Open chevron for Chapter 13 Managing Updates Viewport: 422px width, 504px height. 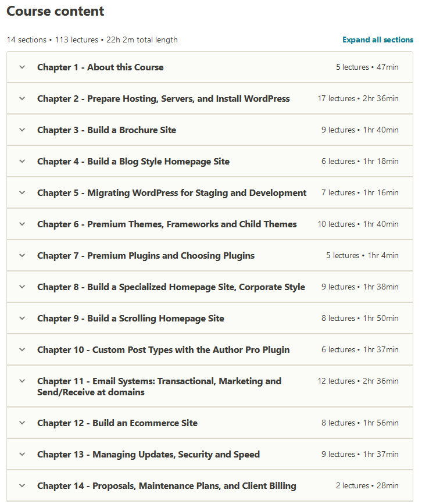click(x=22, y=454)
